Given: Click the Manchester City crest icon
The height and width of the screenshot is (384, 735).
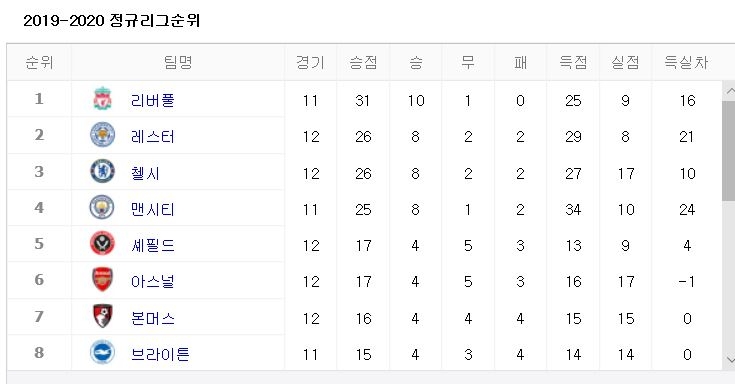Looking at the screenshot, I should click(x=102, y=207).
